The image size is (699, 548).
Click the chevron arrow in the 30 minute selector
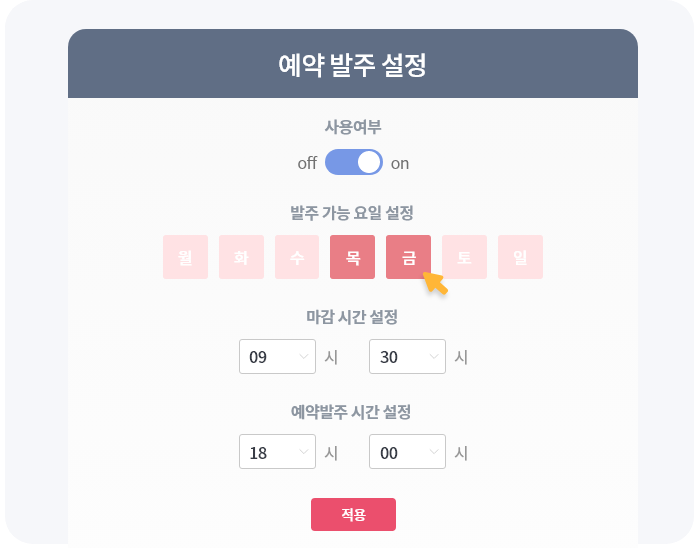coord(434,357)
